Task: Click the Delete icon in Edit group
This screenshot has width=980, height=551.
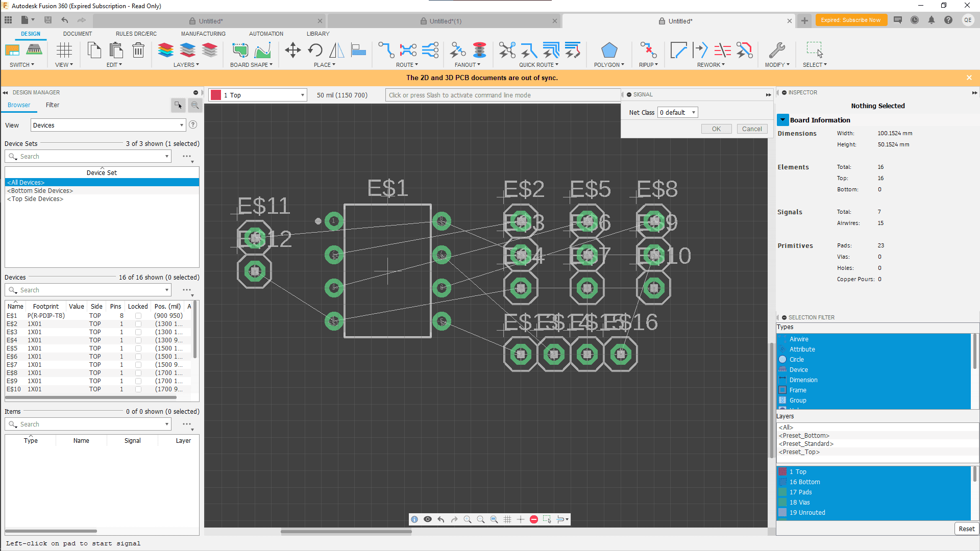Action: point(138,50)
